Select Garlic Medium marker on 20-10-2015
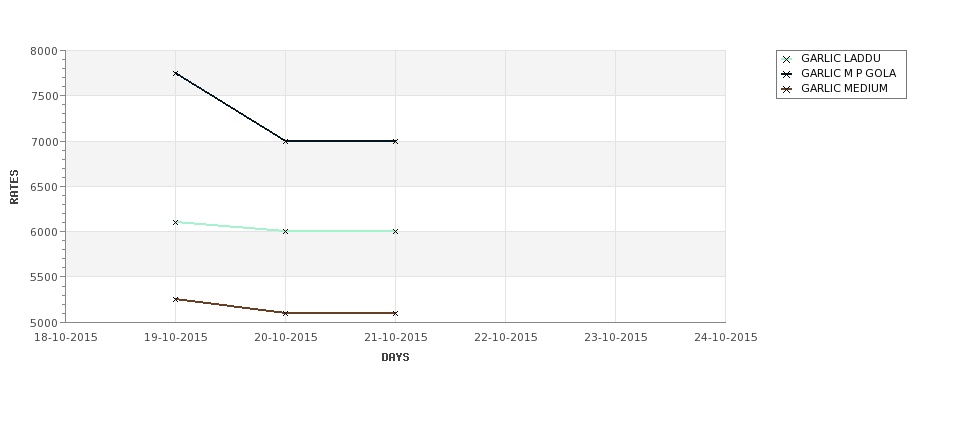The height and width of the screenshot is (429, 975). click(x=285, y=313)
